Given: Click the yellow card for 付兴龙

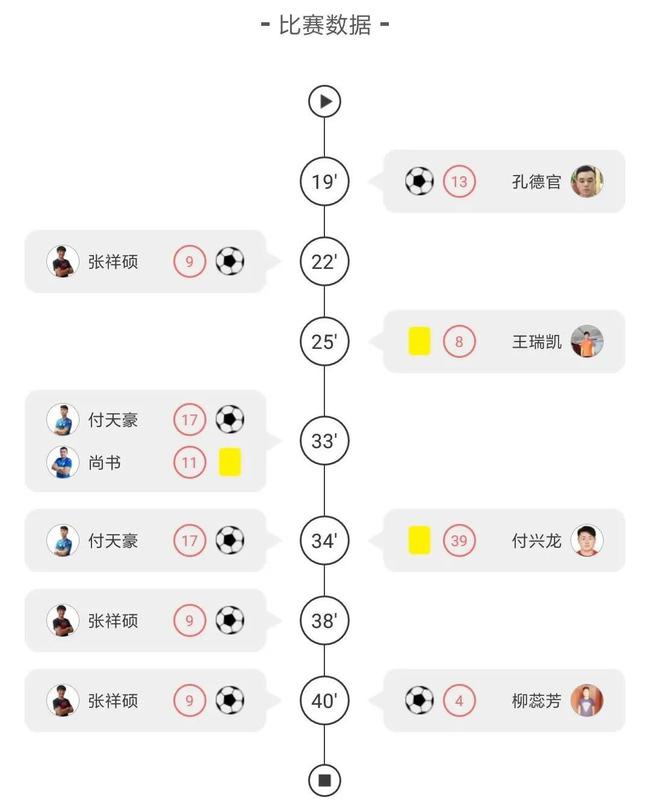Looking at the screenshot, I should (419, 541).
